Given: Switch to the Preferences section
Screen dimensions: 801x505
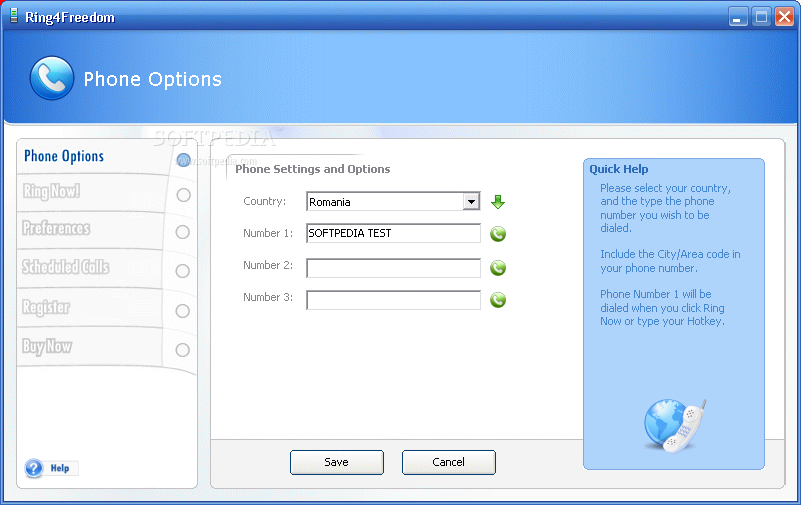Looking at the screenshot, I should point(56,228).
